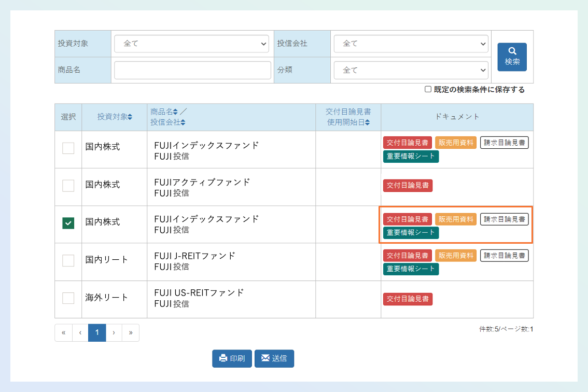
Task: Uncheck the selected third row checkbox
Action: tap(68, 223)
